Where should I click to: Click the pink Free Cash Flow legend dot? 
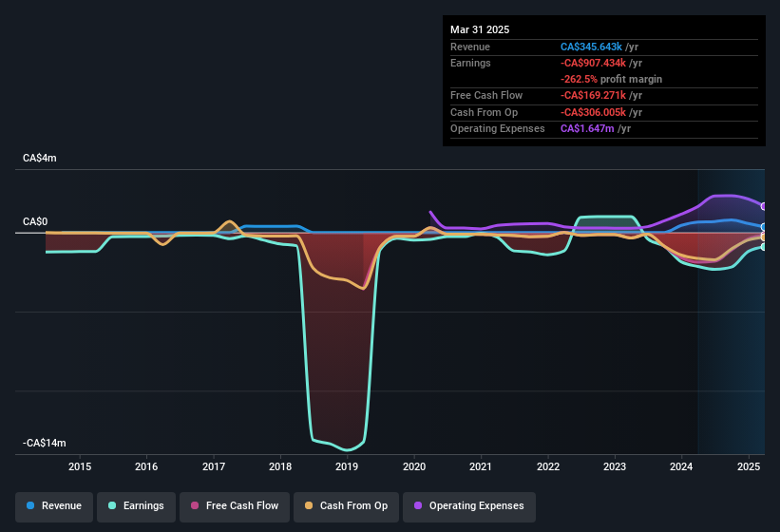pos(195,505)
